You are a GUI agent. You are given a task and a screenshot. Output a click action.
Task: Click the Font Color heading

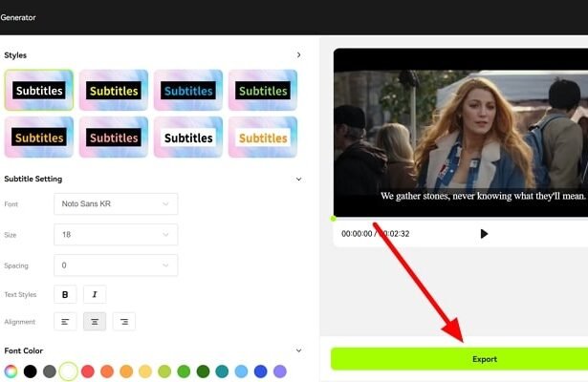(24, 350)
